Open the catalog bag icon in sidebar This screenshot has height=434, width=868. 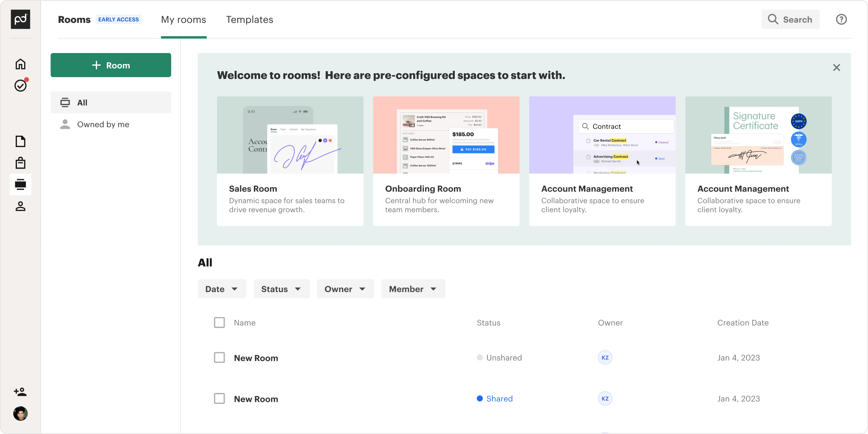pos(20,163)
